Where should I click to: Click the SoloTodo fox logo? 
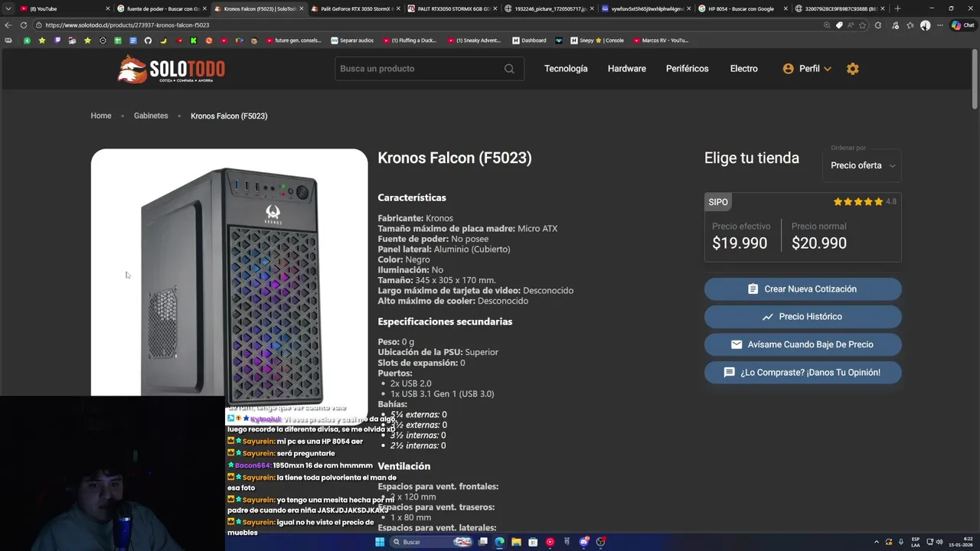(171, 69)
